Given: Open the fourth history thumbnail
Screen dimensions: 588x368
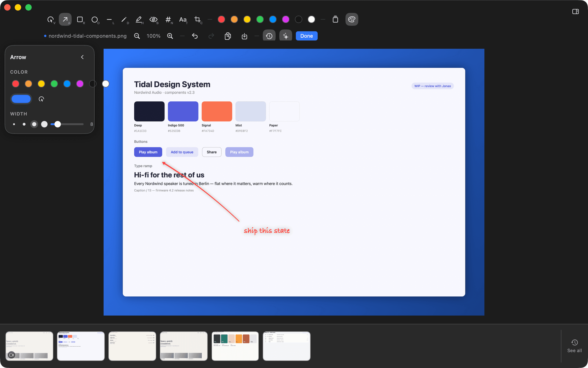Looking at the screenshot, I should [x=184, y=346].
